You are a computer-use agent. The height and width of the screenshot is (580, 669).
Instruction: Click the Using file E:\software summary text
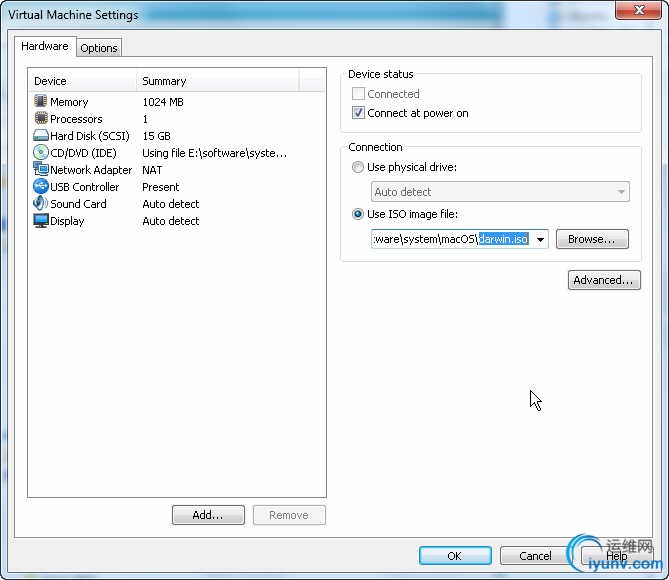point(215,153)
